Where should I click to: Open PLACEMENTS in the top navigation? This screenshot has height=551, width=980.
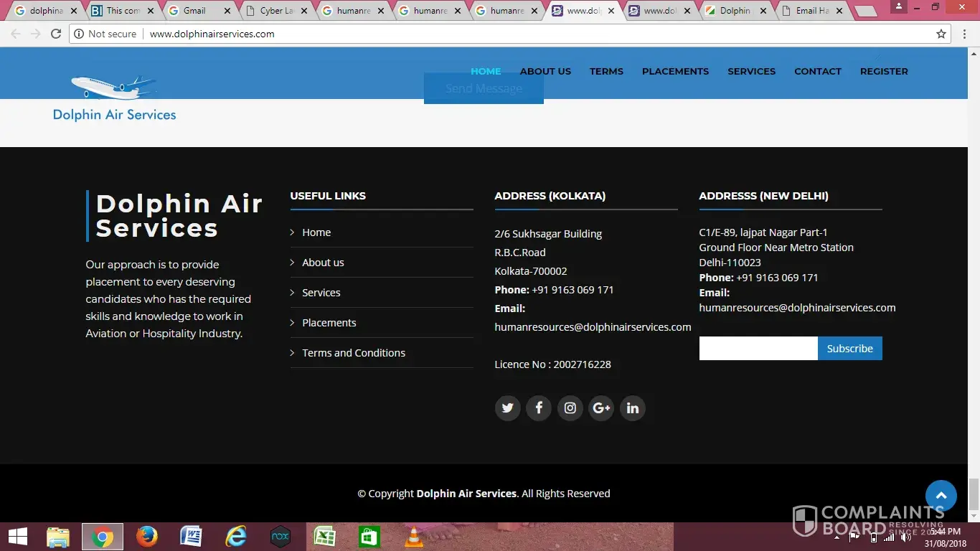675,71
